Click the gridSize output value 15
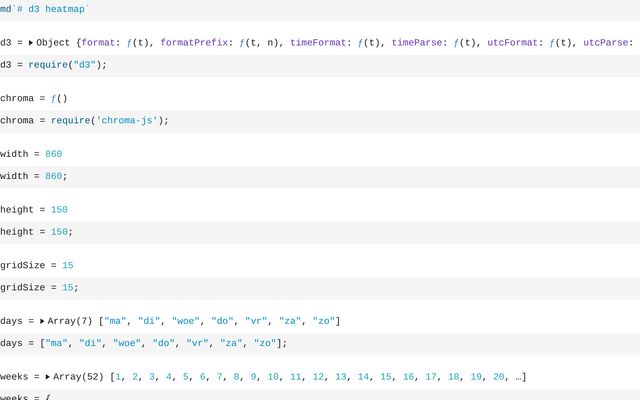640x400 pixels. coord(67,266)
